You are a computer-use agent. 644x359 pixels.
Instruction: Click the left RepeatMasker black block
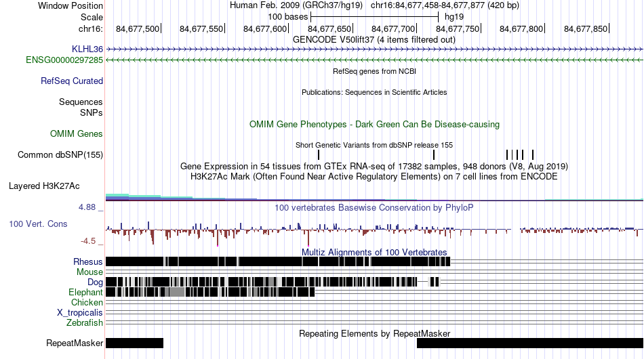click(135, 343)
